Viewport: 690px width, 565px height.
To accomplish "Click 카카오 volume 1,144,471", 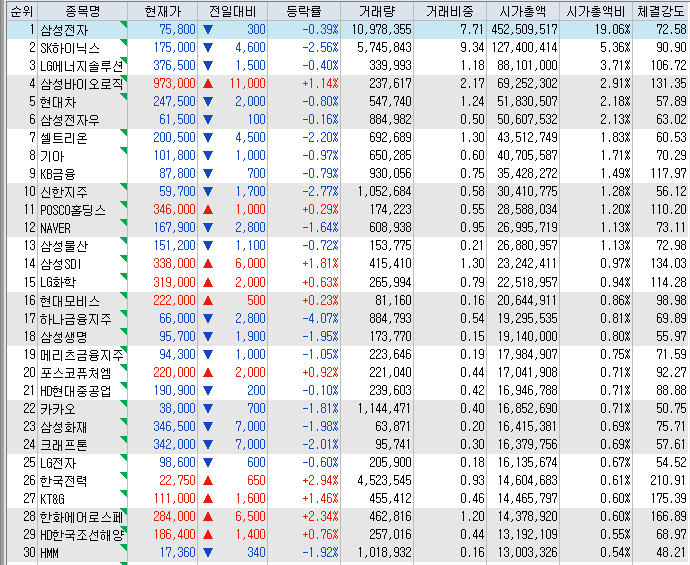I will tap(385, 408).
